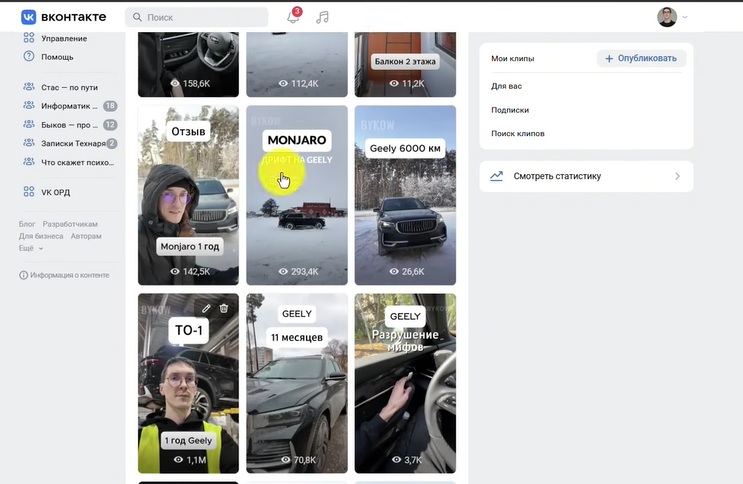The image size is (743, 484).
Task: Open the music player icon
Action: click(322, 17)
